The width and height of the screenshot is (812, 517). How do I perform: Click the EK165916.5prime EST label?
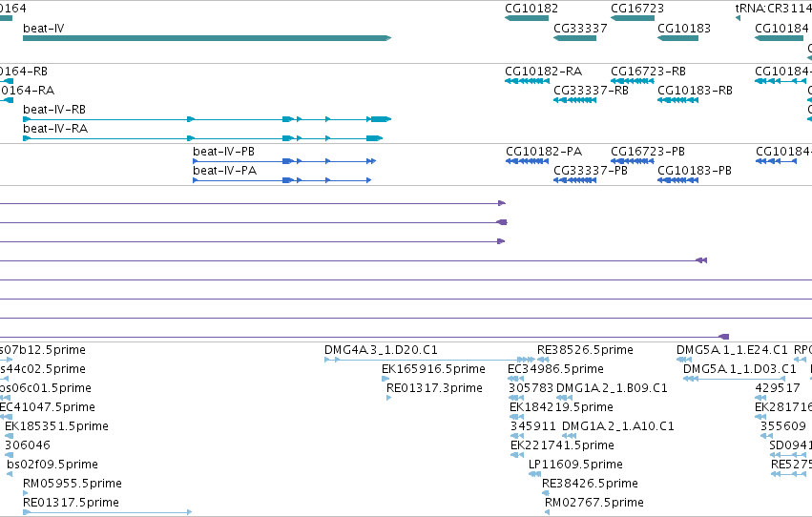click(433, 369)
